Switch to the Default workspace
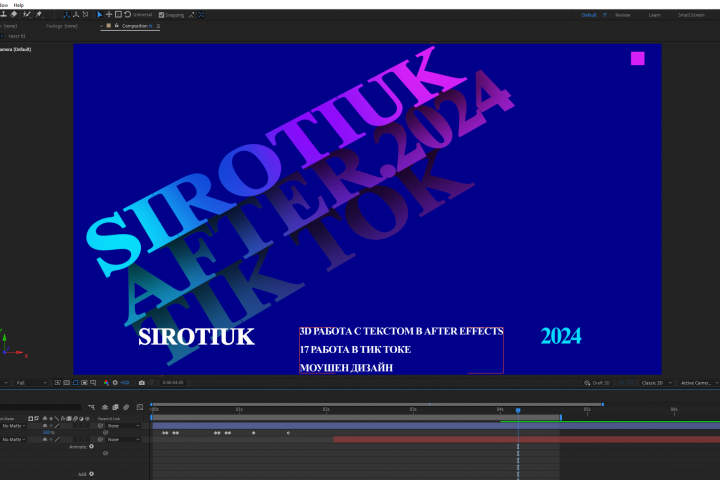This screenshot has width=720, height=480. point(589,15)
